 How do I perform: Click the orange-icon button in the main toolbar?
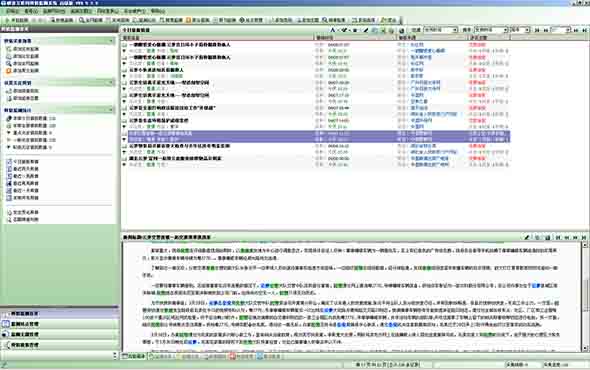197,20
